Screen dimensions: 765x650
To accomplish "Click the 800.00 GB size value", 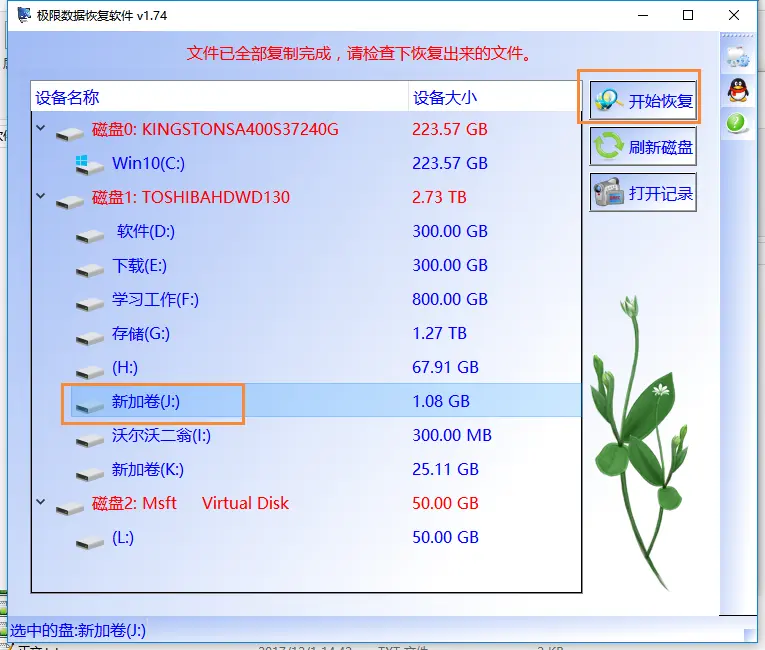I will point(450,299).
